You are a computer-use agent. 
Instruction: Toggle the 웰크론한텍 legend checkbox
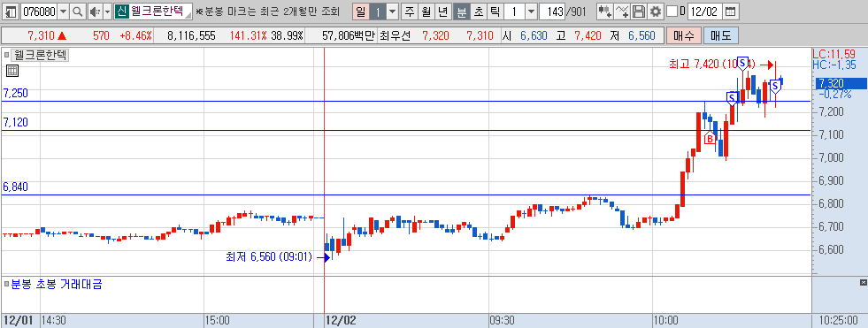pyautogui.click(x=7, y=55)
